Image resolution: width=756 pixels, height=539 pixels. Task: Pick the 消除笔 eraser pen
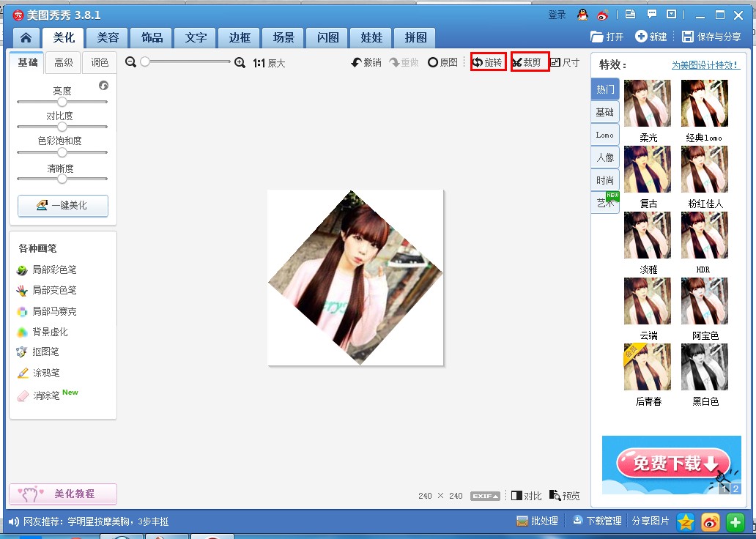click(x=45, y=395)
